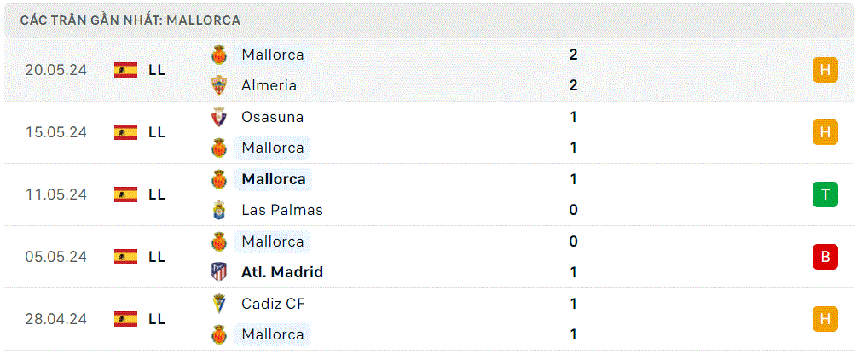Click the 05.05.24 match date
The image size is (868, 354).
pos(56,257)
